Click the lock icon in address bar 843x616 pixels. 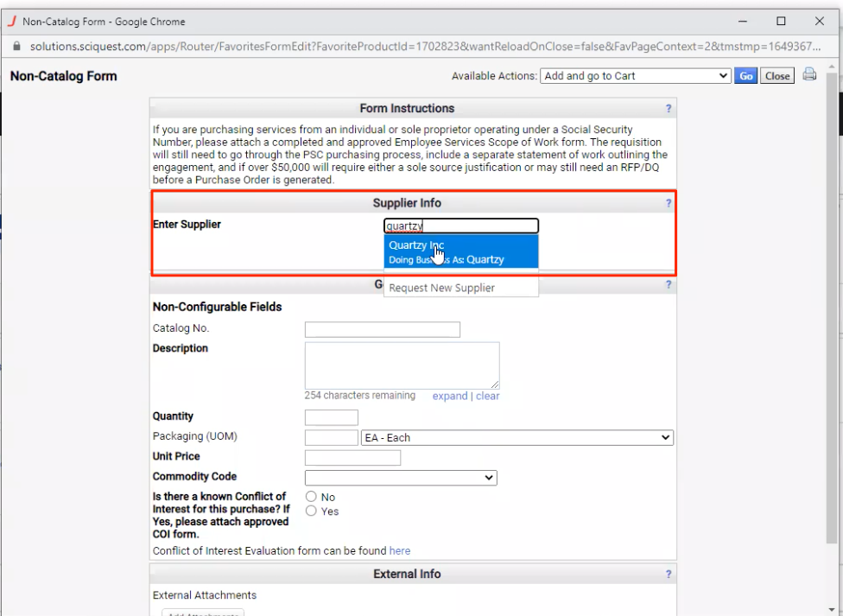(x=16, y=47)
